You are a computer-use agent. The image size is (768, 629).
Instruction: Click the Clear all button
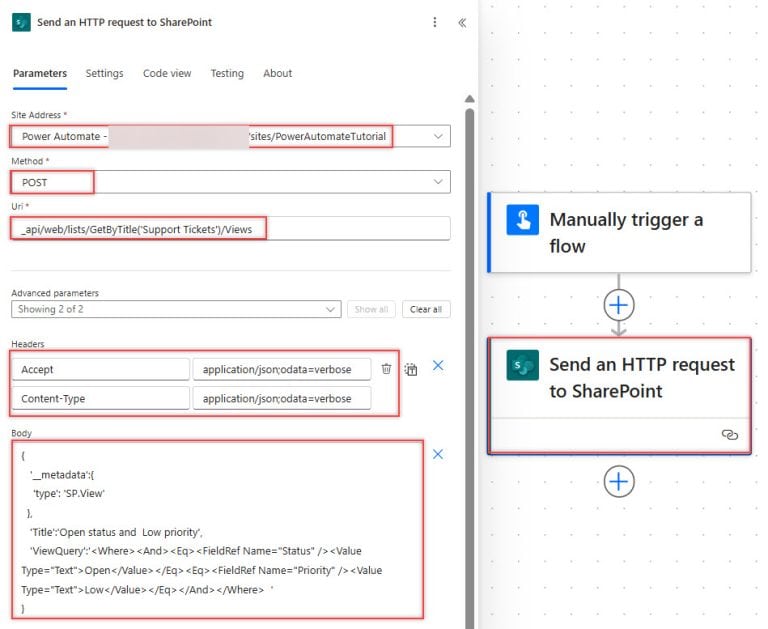click(x=426, y=309)
